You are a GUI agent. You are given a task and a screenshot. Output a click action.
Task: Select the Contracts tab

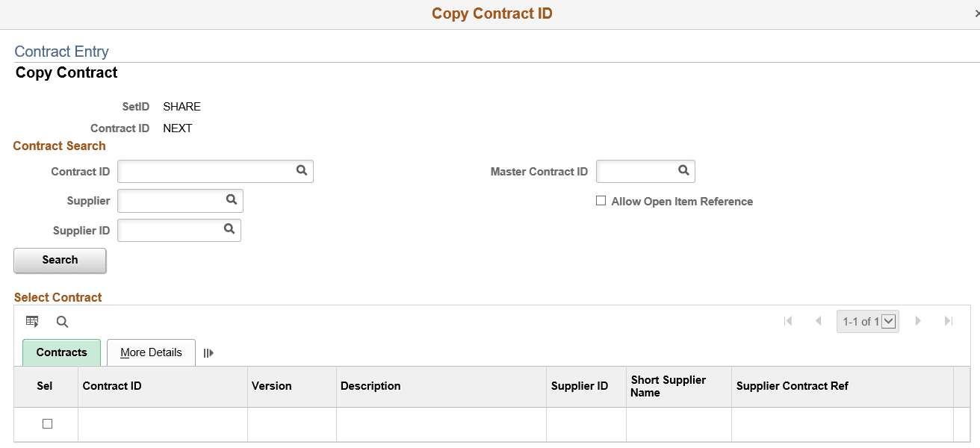point(61,352)
